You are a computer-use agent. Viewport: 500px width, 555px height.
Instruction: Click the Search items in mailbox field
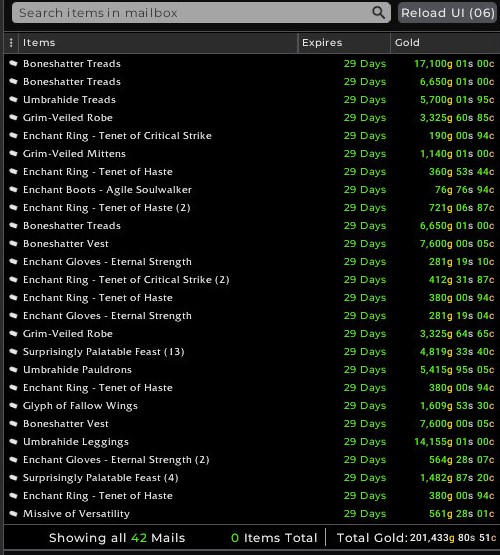201,13
